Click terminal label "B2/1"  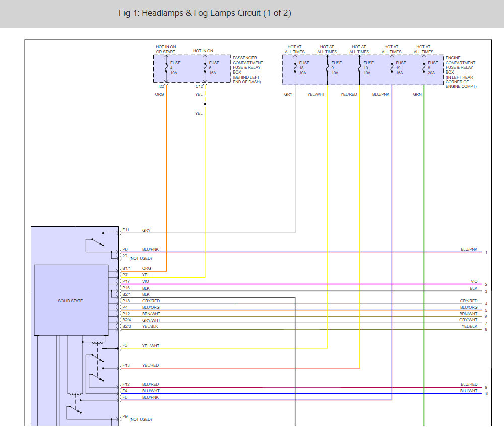pyautogui.click(x=127, y=294)
